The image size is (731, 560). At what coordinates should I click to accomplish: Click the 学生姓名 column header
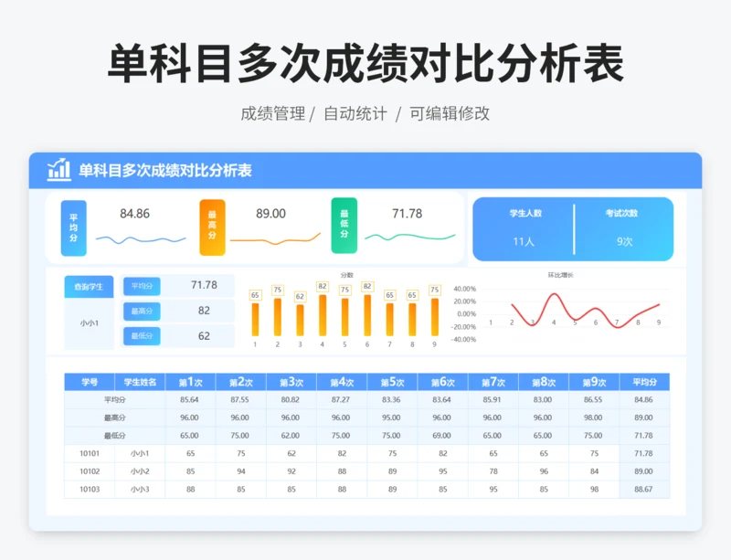tap(140, 382)
